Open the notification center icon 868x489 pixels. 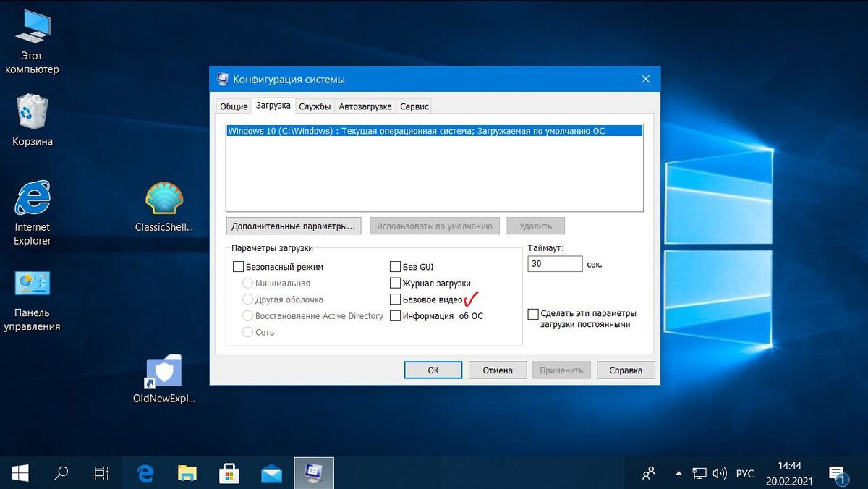[x=838, y=473]
